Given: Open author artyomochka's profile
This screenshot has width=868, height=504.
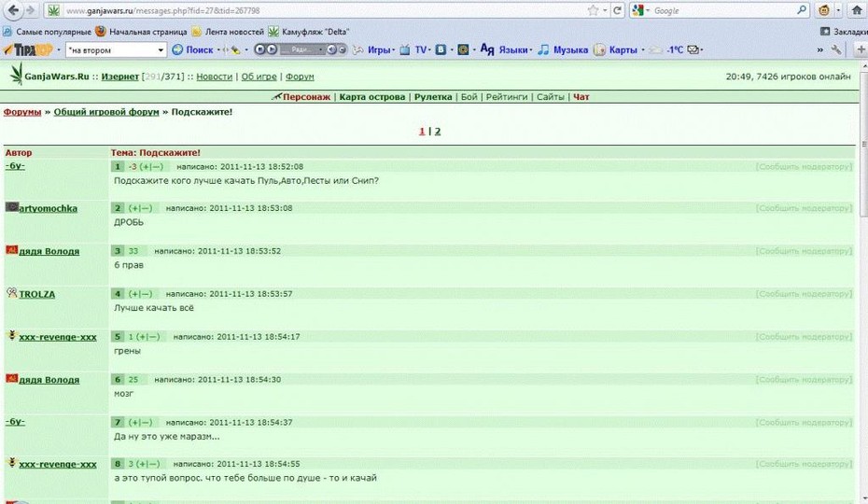Looking at the screenshot, I should pyautogui.click(x=49, y=208).
